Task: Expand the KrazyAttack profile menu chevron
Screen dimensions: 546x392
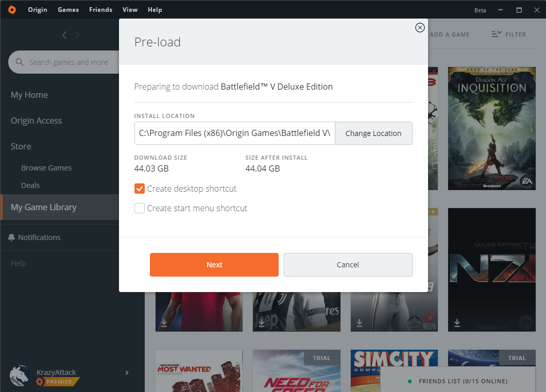Action: coord(127,373)
